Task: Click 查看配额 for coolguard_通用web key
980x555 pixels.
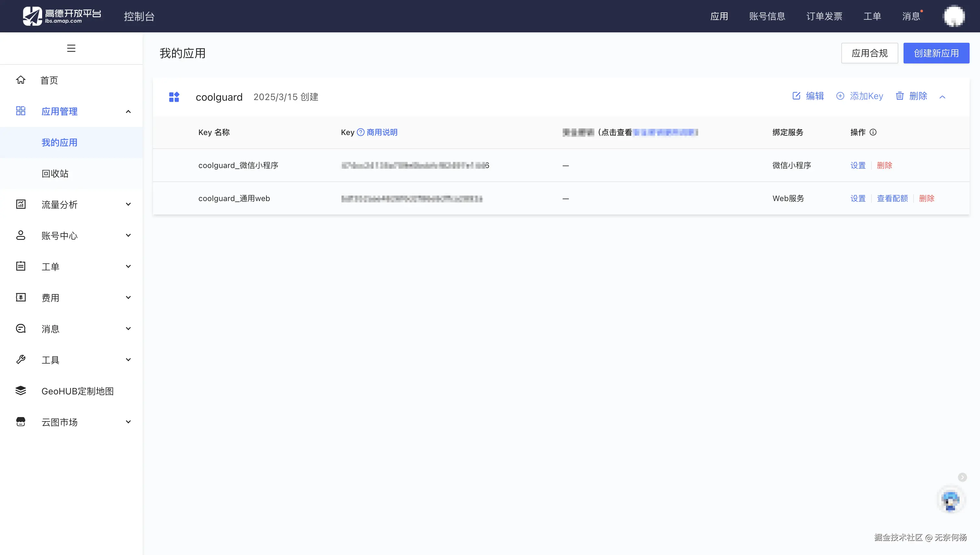Action: pyautogui.click(x=892, y=198)
